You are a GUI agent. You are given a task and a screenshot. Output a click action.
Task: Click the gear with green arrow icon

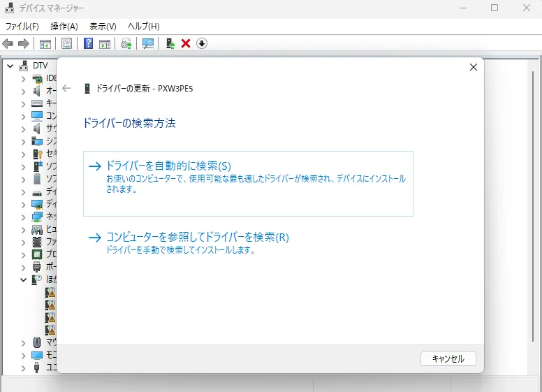click(126, 44)
